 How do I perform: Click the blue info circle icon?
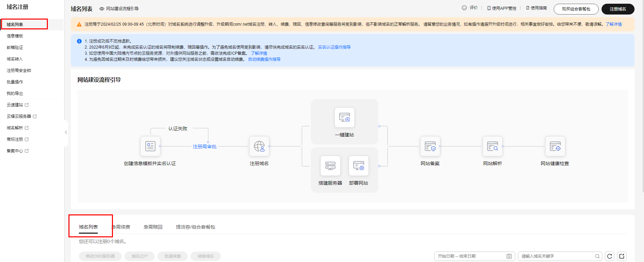79,41
